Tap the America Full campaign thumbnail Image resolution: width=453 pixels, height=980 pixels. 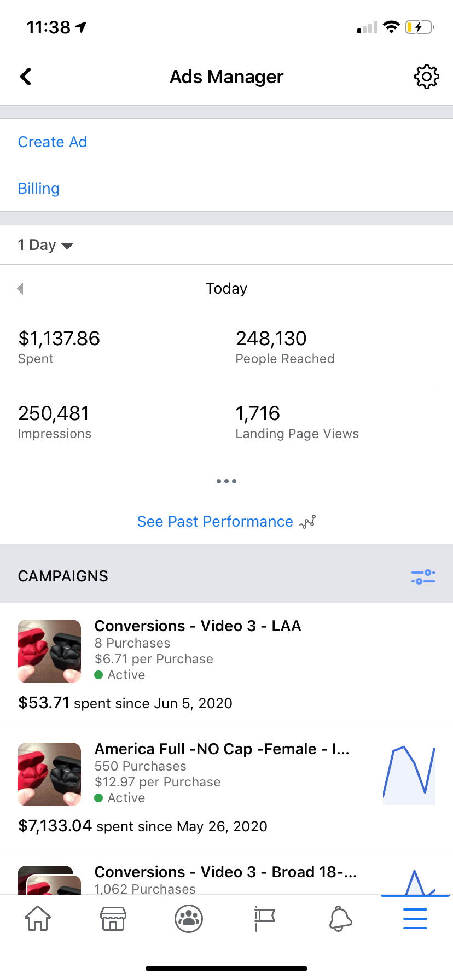tap(49, 774)
